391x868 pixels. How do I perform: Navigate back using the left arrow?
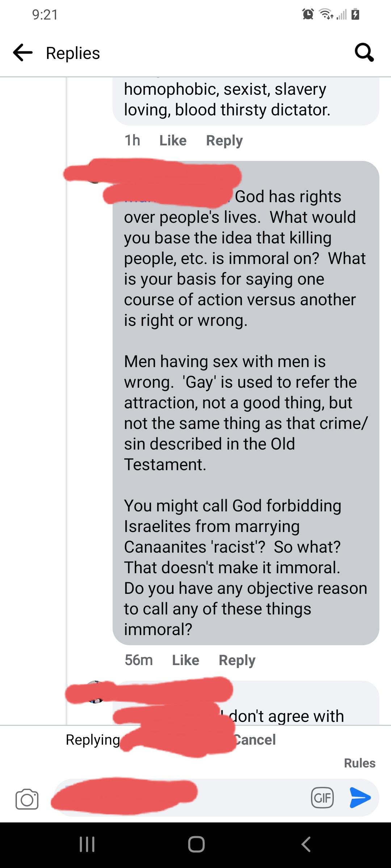point(22,53)
